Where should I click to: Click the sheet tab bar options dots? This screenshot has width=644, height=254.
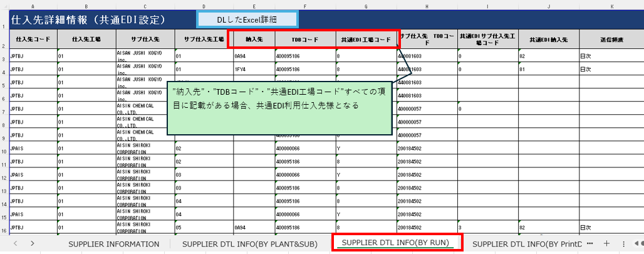pyautogui.click(x=623, y=243)
